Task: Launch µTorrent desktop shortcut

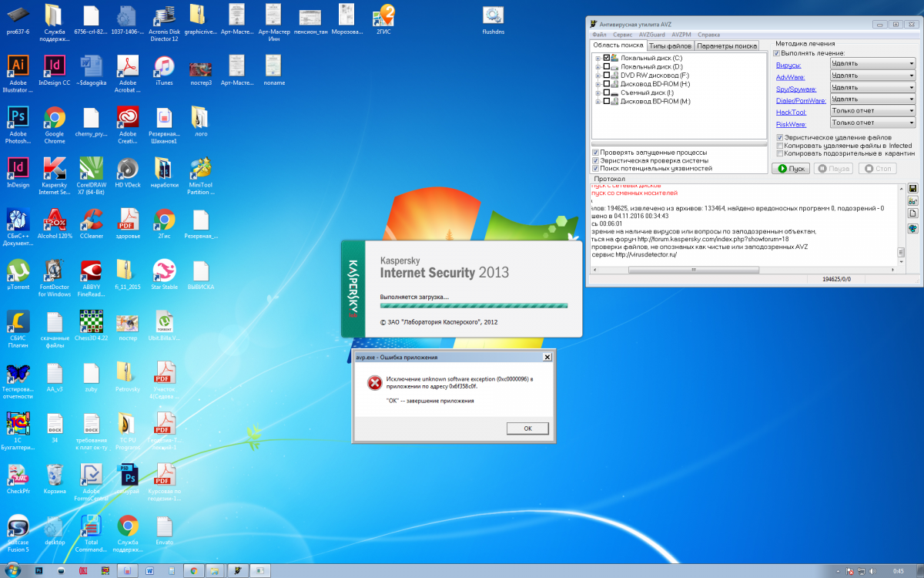Action: 18,274
